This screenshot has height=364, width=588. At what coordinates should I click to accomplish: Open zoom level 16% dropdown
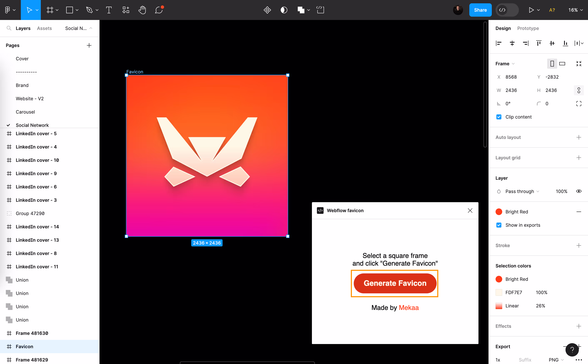[576, 10]
